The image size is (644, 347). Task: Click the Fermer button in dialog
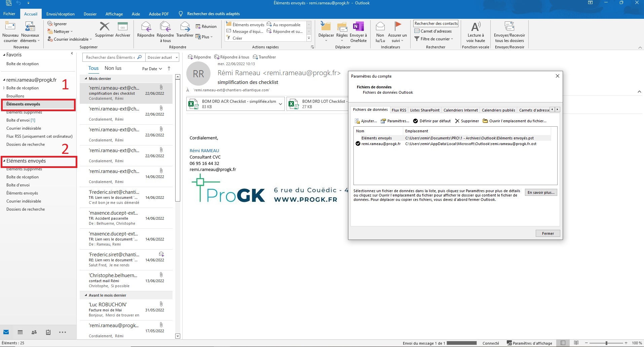[547, 233]
